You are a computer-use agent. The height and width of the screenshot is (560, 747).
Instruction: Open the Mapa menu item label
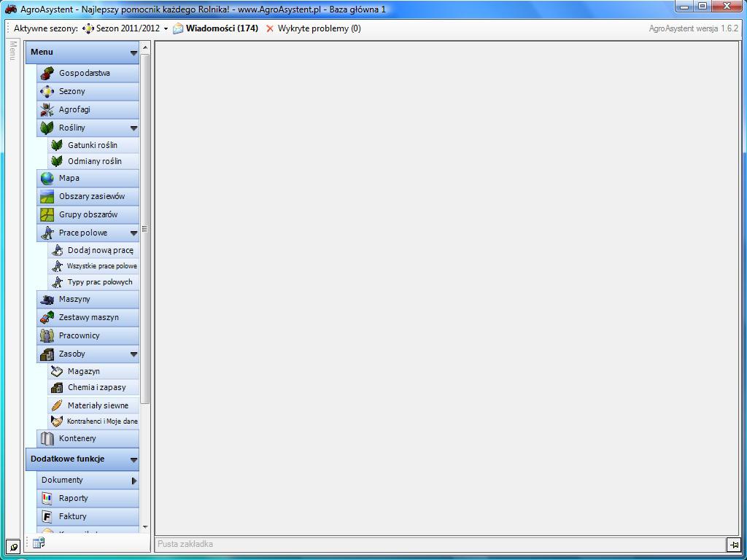coord(69,178)
